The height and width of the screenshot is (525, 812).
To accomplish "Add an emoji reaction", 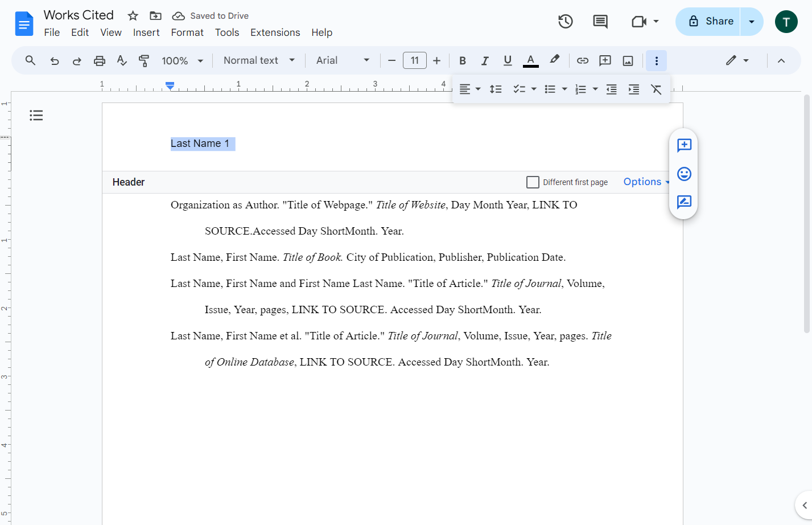I will (684, 174).
